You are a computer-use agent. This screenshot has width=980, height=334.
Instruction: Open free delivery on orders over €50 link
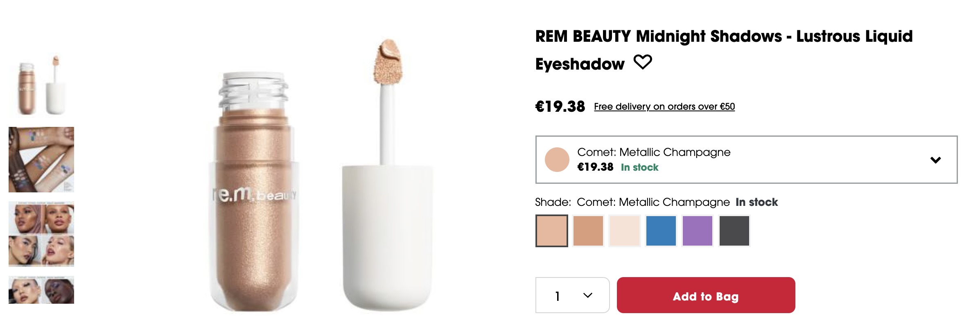664,106
